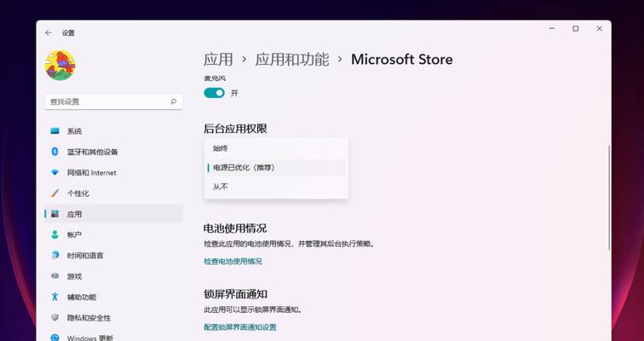Open 网络和 Internet settings category
The image size is (644, 341).
[x=114, y=172]
